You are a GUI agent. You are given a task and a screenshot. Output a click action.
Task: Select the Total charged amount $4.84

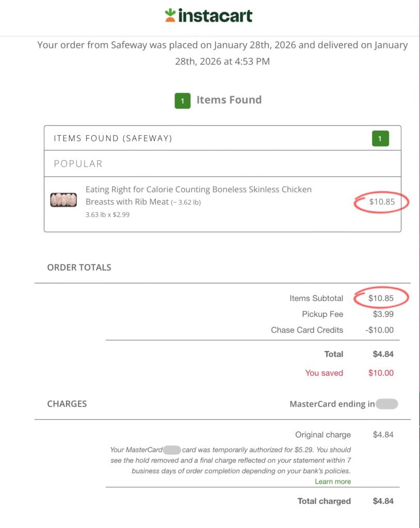(x=383, y=501)
